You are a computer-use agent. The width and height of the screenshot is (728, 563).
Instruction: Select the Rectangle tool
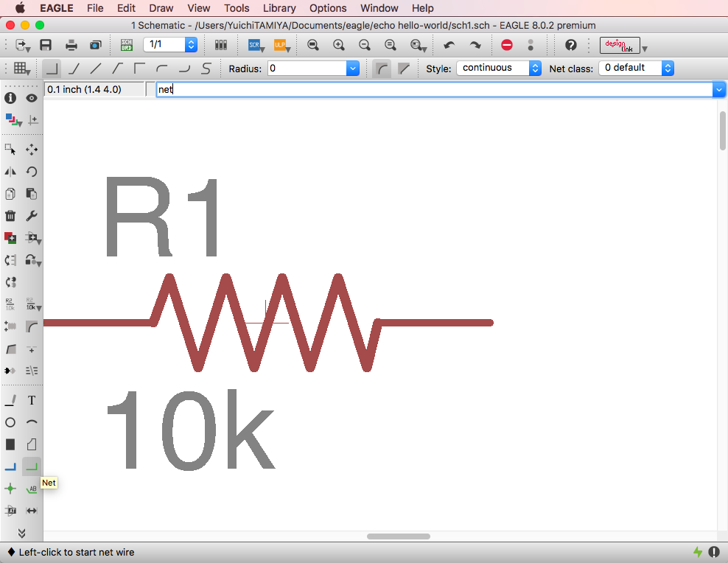(x=10, y=444)
